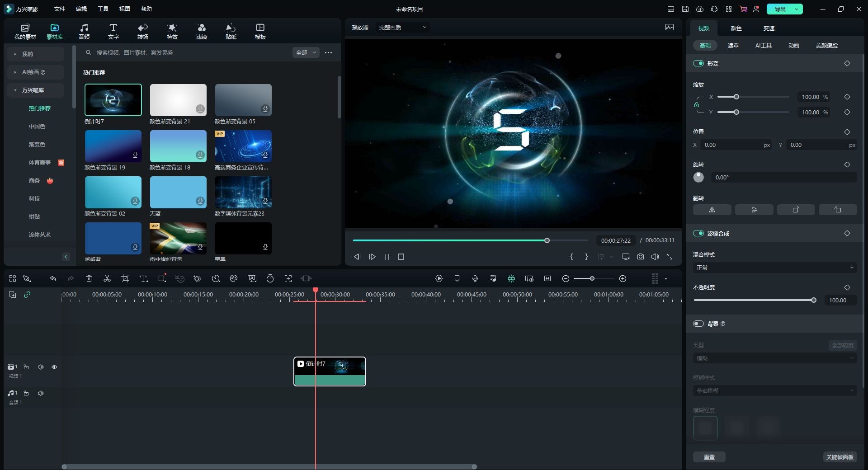Enable the Background (背景) toggle
This screenshot has width=868, height=470.
pyautogui.click(x=698, y=324)
